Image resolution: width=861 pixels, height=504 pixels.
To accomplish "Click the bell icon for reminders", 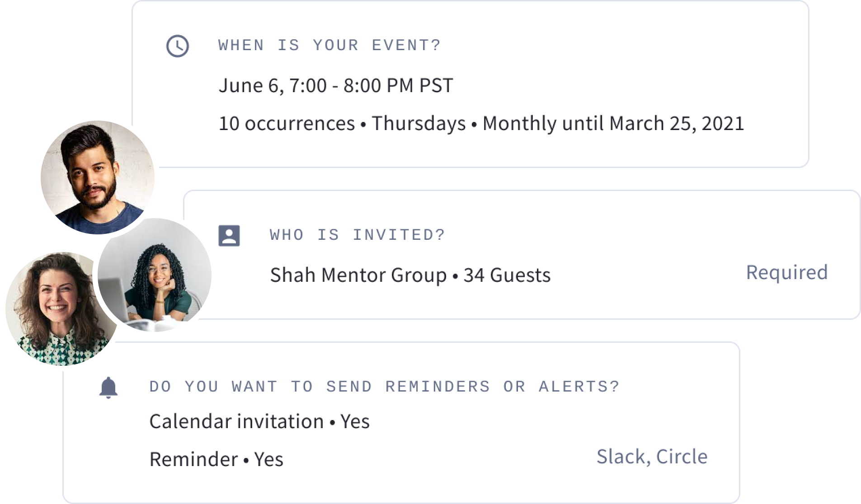I will click(108, 388).
